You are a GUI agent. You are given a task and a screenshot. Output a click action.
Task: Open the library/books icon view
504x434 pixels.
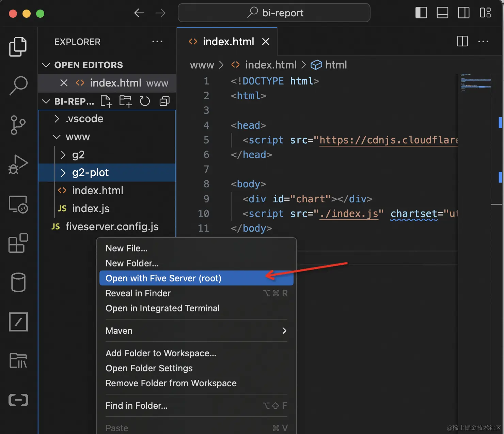(x=18, y=361)
